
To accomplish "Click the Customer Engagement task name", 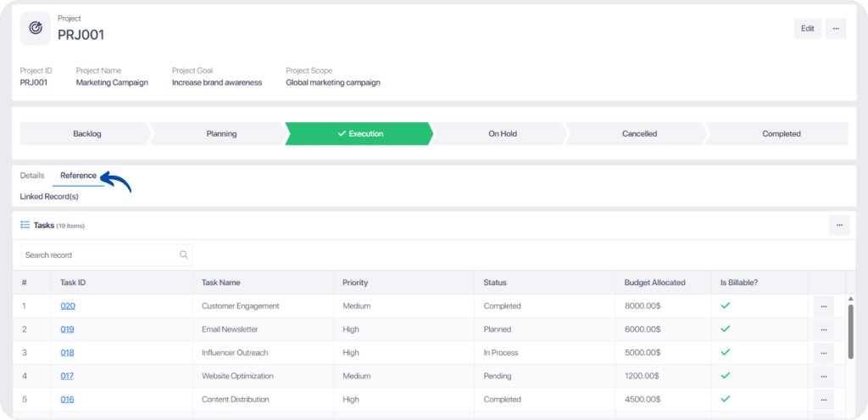I will 240,305.
